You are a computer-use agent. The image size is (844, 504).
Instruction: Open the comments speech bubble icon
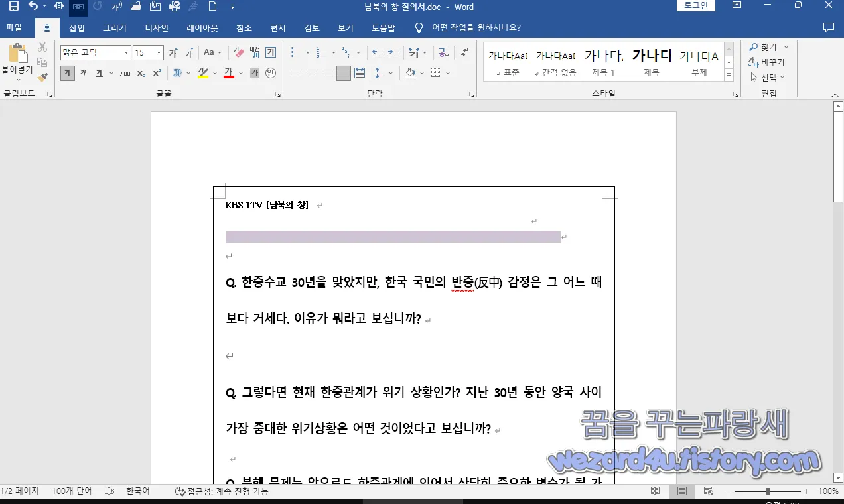[828, 28]
